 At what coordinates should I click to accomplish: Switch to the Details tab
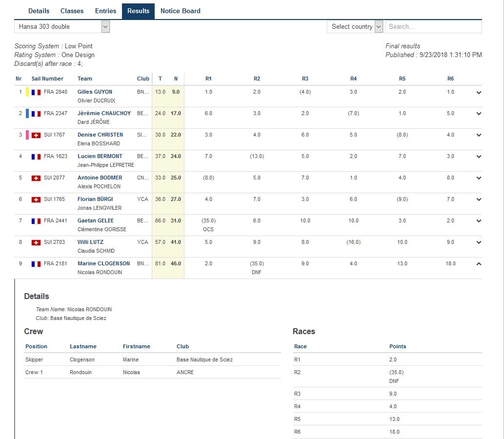[x=39, y=11]
